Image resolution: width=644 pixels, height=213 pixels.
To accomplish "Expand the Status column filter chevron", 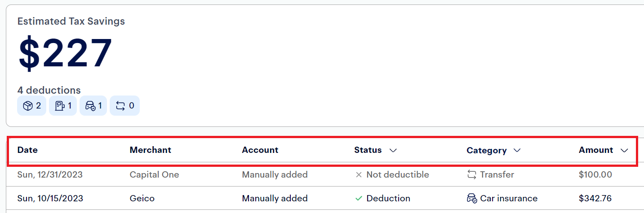I will [x=393, y=150].
